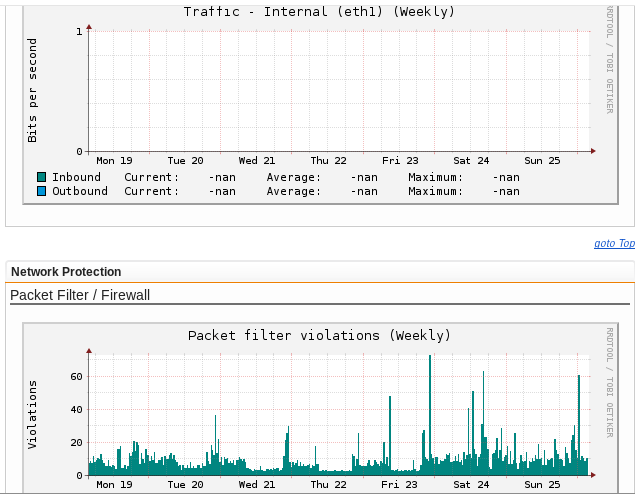Click 'Mon 19' label under the violations graph

click(x=114, y=484)
